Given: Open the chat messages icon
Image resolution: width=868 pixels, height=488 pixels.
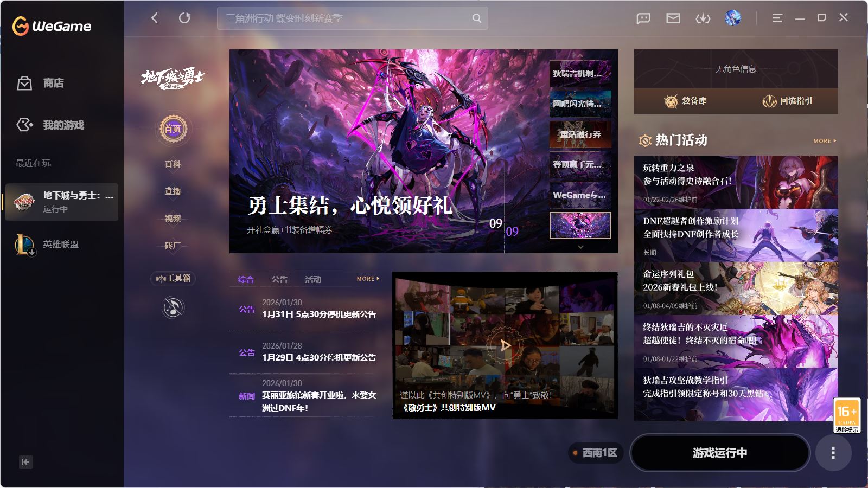Looking at the screenshot, I should (643, 18).
